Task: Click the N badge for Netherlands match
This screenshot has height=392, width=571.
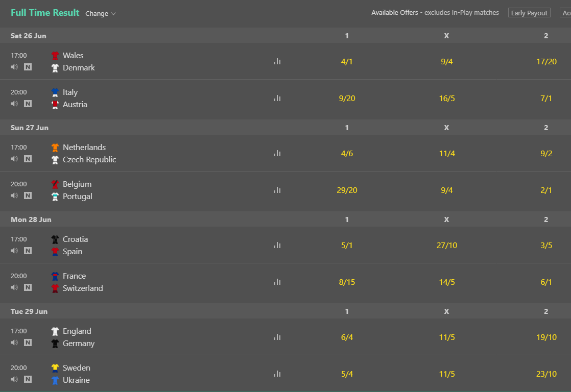Action: tap(28, 159)
